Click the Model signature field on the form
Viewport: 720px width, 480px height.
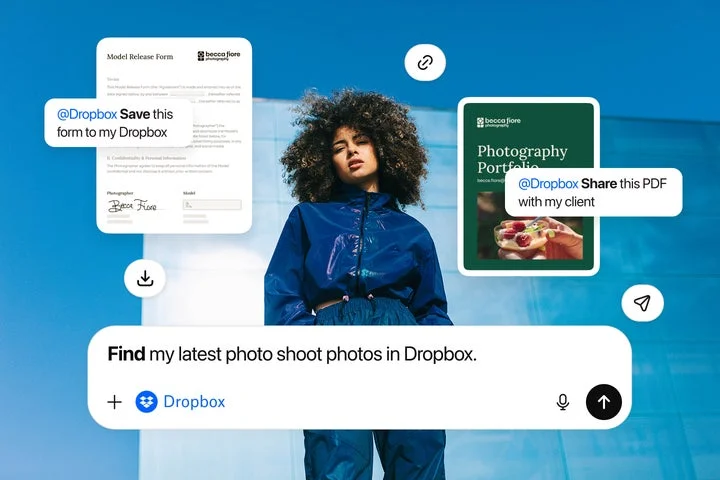click(211, 205)
